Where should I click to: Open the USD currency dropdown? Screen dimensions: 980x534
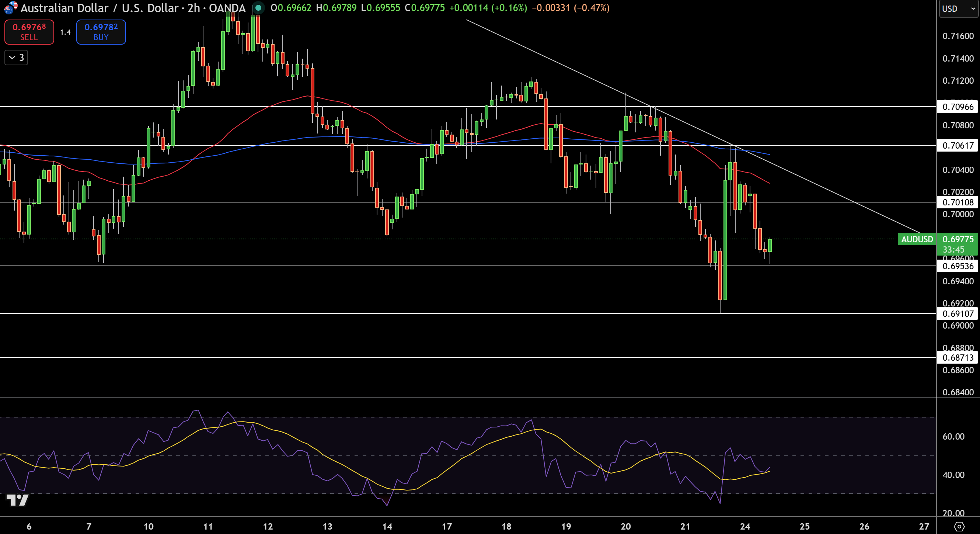(x=959, y=9)
